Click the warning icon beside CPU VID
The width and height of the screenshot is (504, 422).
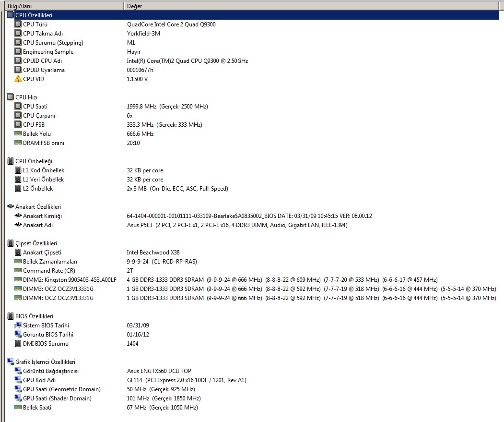(18, 79)
